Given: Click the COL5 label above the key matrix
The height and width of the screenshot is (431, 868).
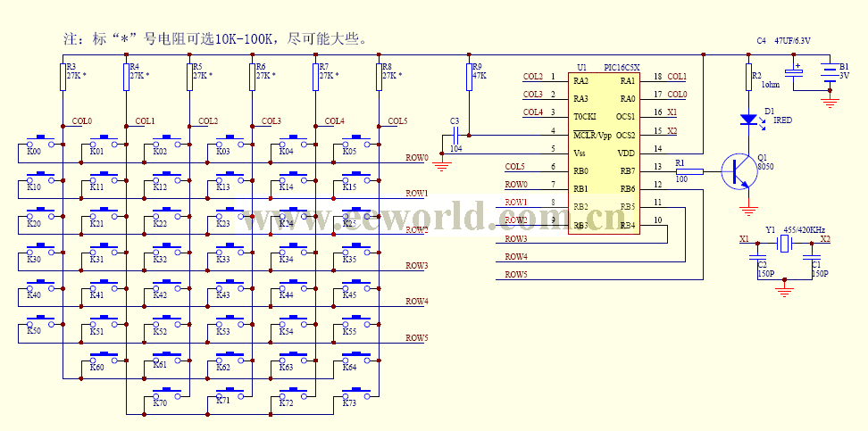Looking at the screenshot, I should tap(397, 121).
